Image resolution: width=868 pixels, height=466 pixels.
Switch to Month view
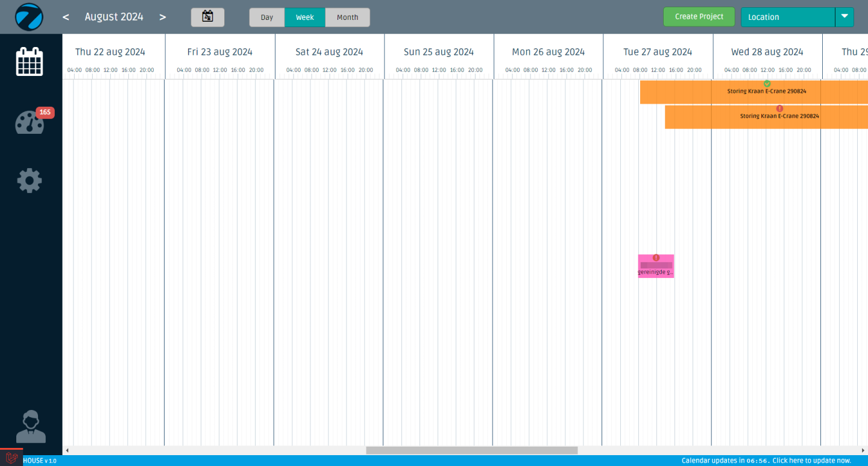347,17
